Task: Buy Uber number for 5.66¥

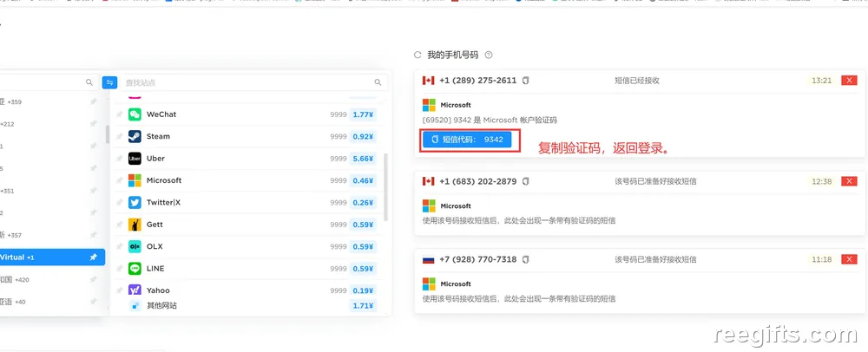Action: [363, 159]
